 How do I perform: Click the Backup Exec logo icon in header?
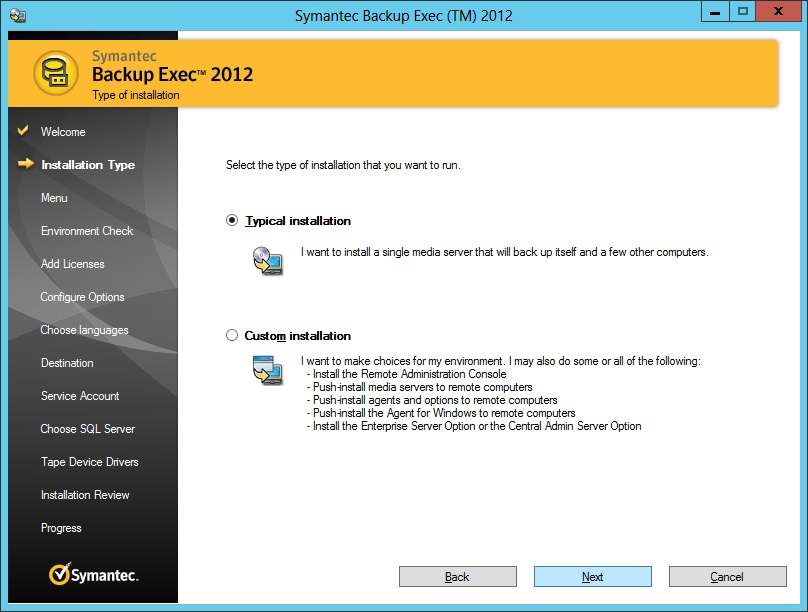pos(56,73)
